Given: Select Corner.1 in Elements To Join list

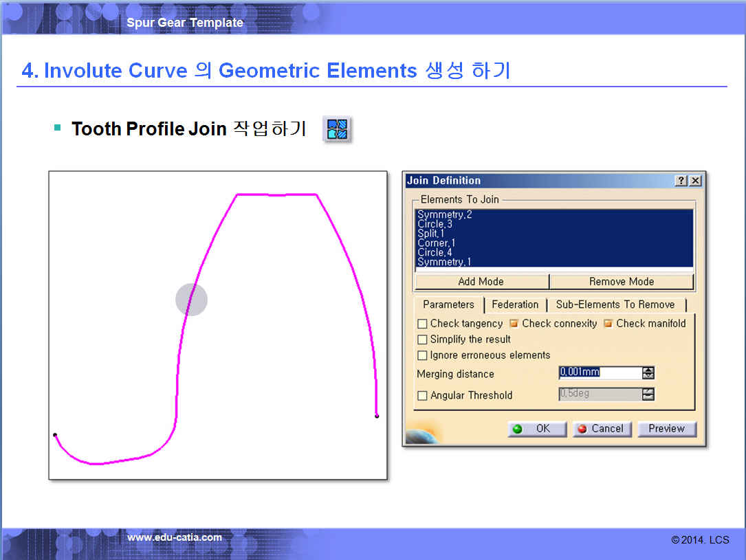Looking at the screenshot, I should [x=437, y=243].
